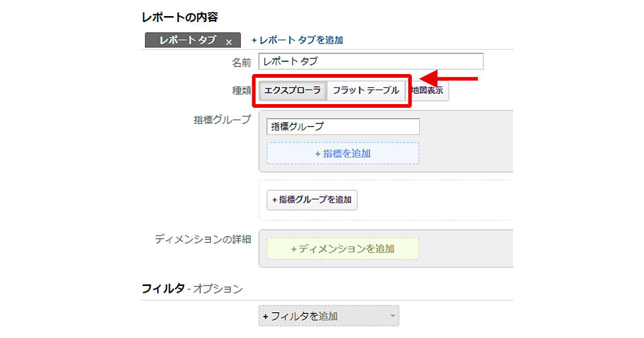Click the 種類 label

[x=241, y=91]
